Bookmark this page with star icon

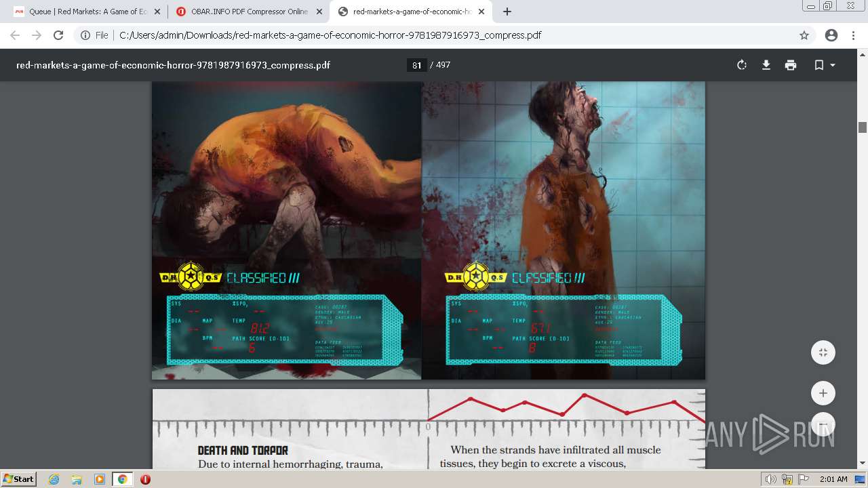point(804,35)
